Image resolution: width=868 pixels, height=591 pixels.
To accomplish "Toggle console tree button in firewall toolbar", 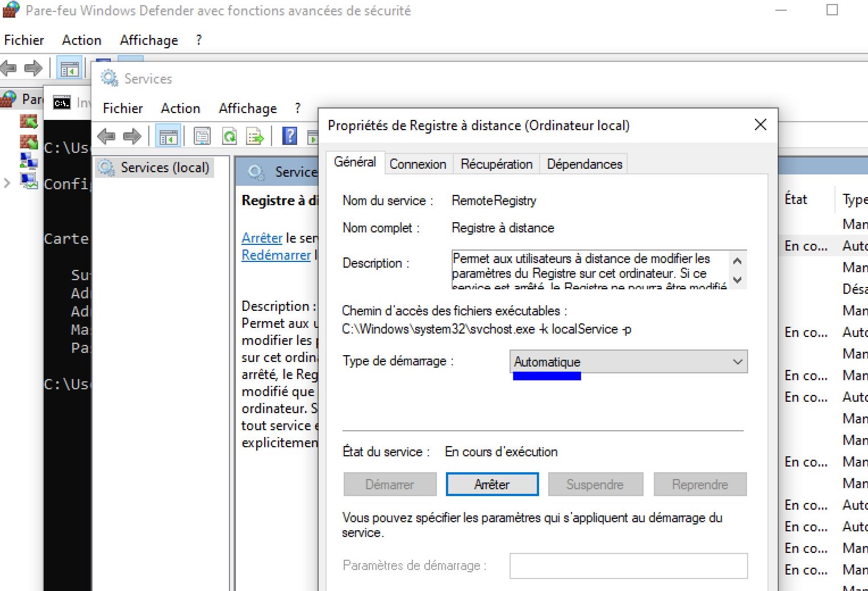I will click(x=70, y=69).
